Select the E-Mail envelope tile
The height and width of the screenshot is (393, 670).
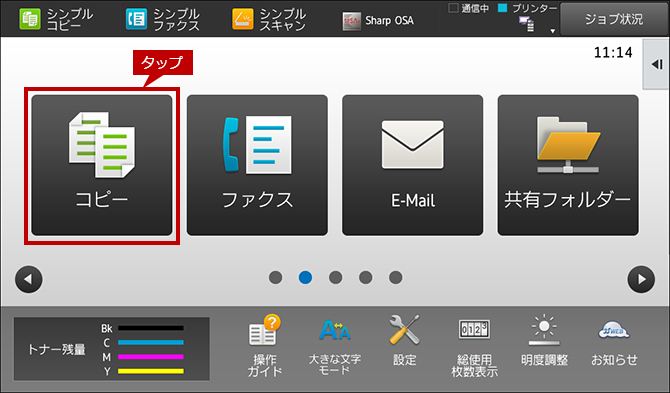(x=413, y=165)
